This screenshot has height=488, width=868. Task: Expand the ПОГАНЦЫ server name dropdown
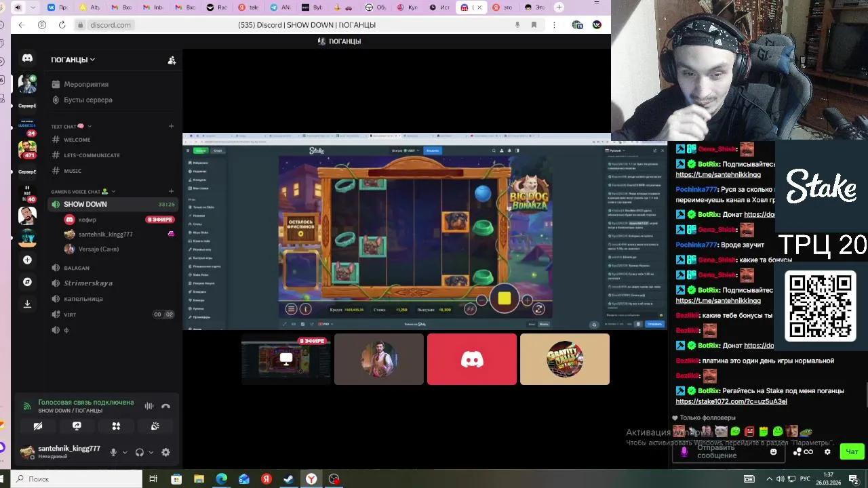pos(73,60)
